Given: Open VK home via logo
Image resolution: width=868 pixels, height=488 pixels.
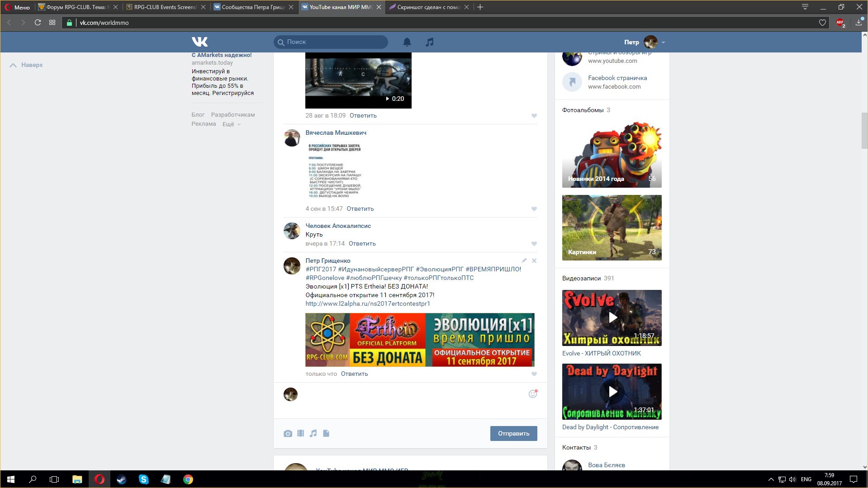Looking at the screenshot, I should 199,42.
